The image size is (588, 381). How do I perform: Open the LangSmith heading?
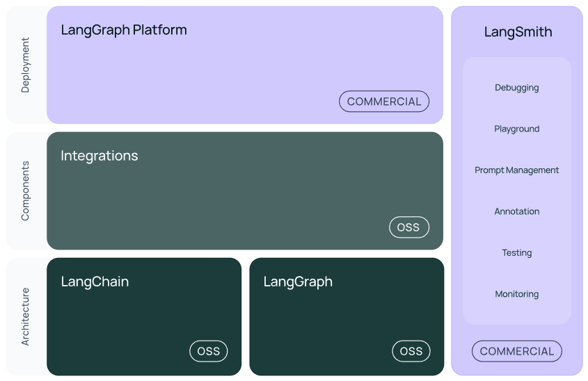[518, 32]
